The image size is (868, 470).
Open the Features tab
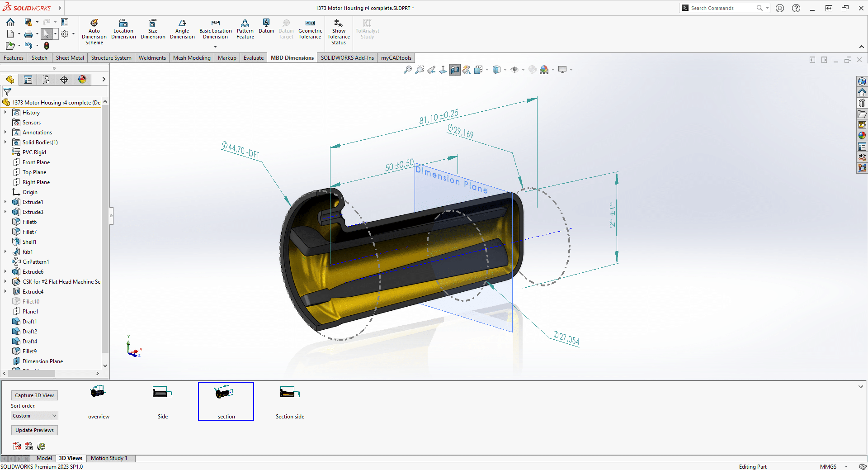click(x=14, y=58)
